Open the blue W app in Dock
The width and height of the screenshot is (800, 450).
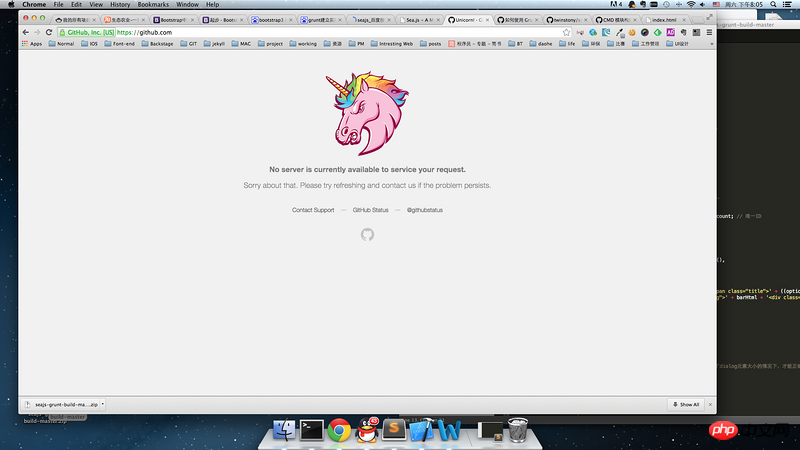(x=449, y=430)
